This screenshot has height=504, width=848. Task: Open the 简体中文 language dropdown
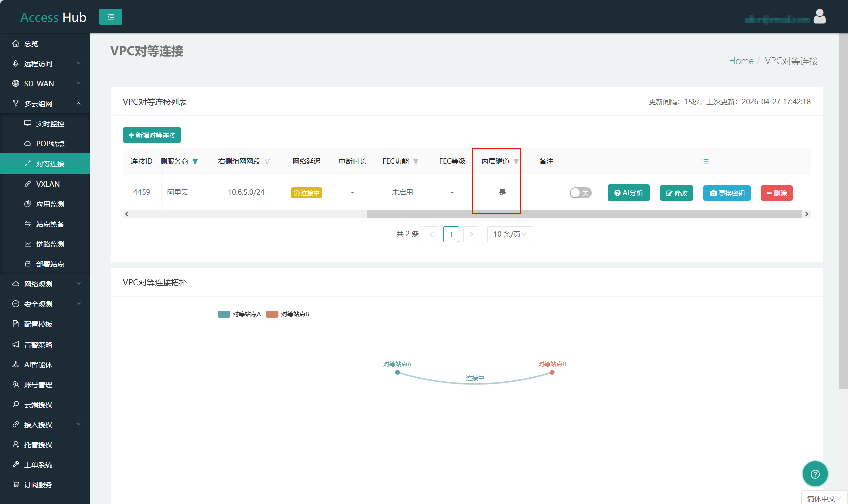point(824,498)
